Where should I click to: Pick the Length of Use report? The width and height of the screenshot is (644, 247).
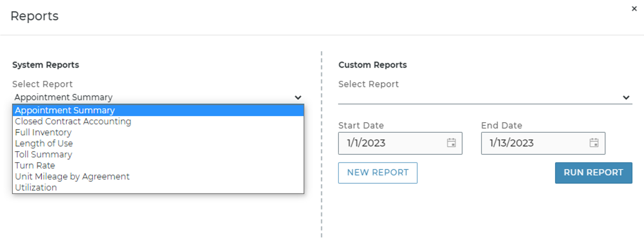pos(44,144)
